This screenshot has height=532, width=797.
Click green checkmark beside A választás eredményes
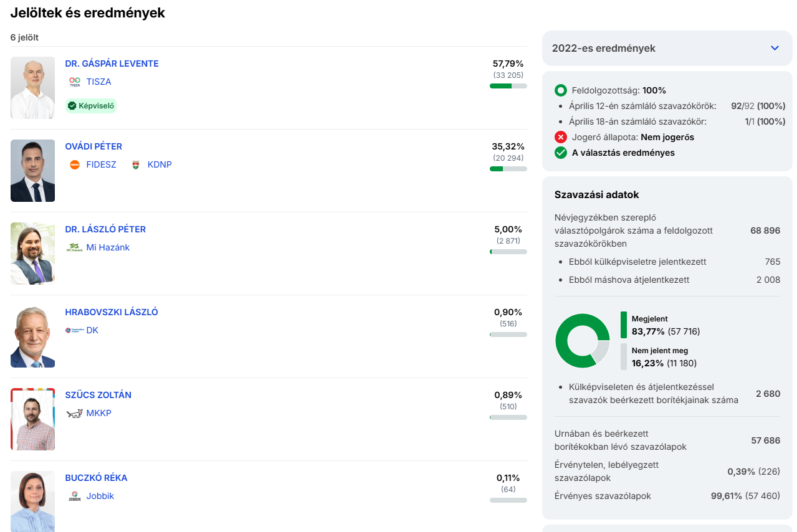pyautogui.click(x=561, y=153)
